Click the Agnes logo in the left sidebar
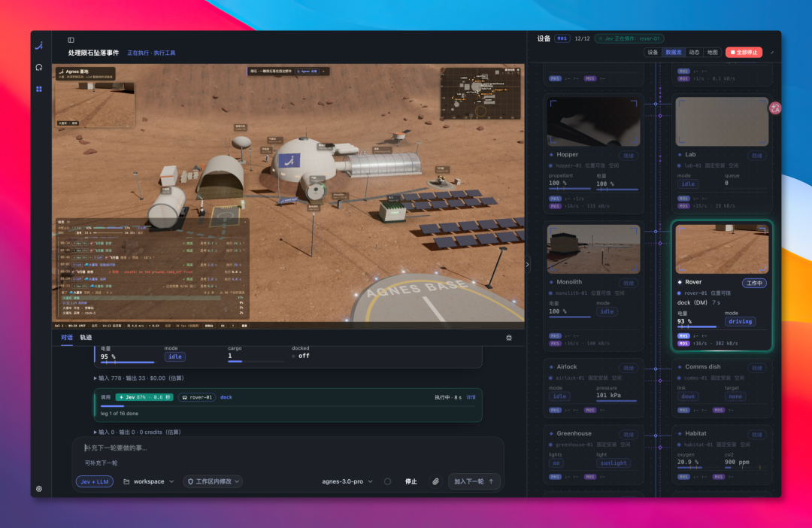Image resolution: width=812 pixels, height=528 pixels. pyautogui.click(x=39, y=46)
